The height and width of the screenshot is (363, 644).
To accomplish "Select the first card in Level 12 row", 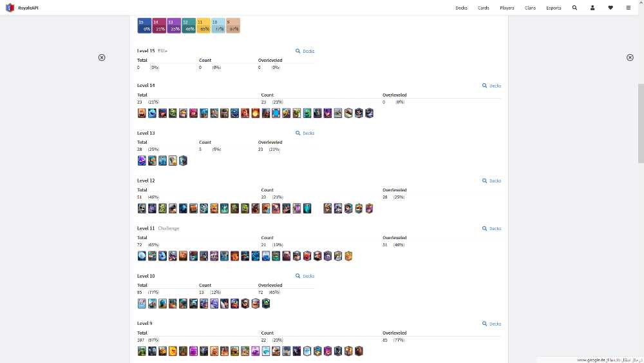I will pyautogui.click(x=142, y=208).
